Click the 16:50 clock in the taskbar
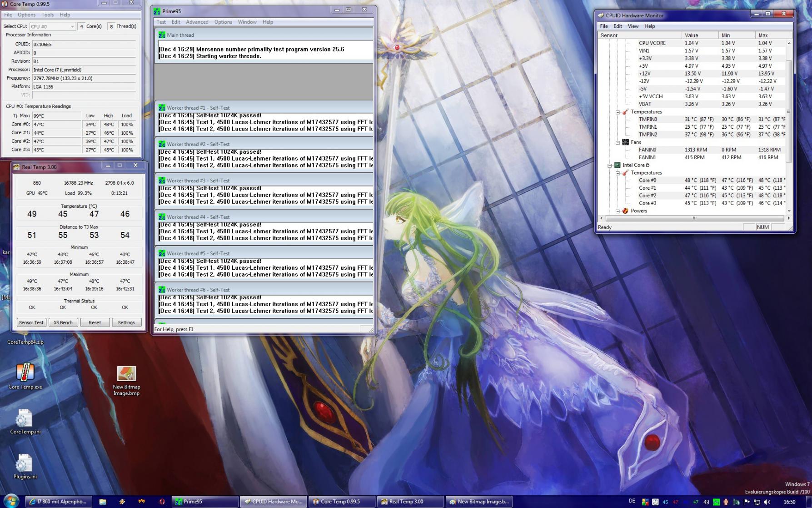This screenshot has width=812, height=508. coord(790,502)
